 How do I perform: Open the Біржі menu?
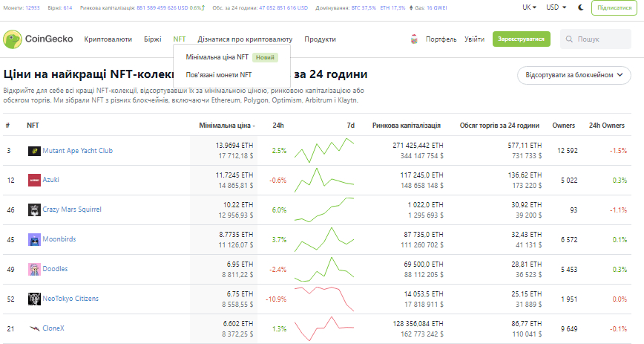click(152, 39)
